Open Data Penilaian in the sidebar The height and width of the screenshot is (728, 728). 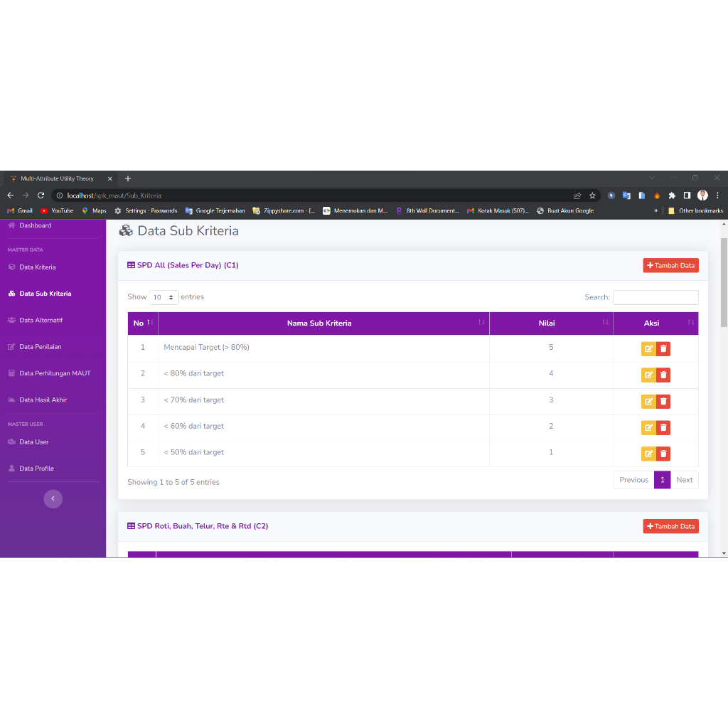[35, 346]
